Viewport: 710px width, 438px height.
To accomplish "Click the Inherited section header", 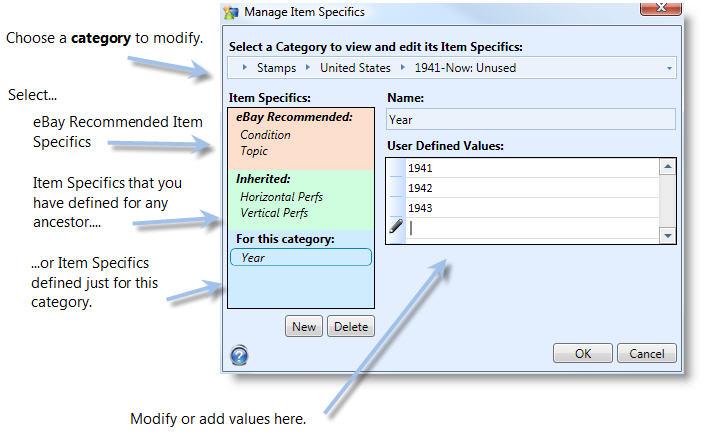I will [263, 179].
